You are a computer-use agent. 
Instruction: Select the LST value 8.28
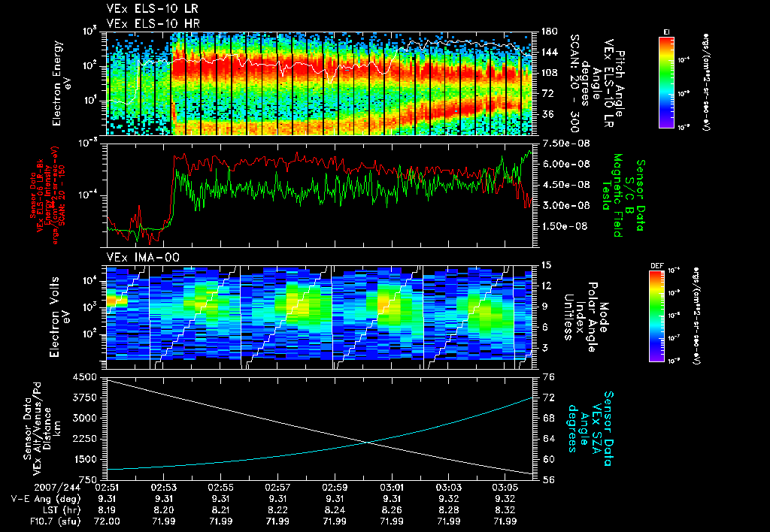(449, 510)
